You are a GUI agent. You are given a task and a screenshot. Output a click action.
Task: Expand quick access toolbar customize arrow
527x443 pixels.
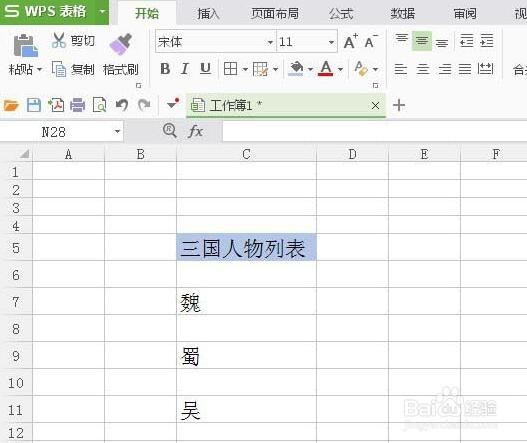pos(173,104)
